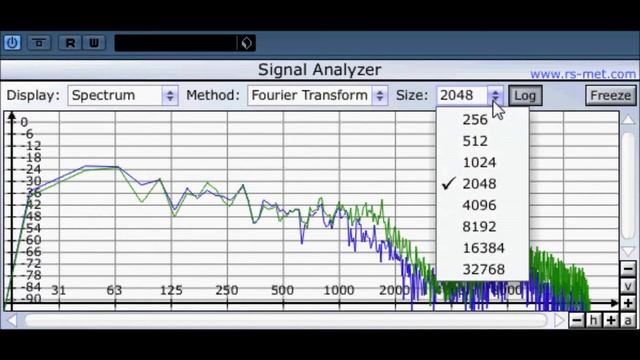Pick 8192 from the size menu

click(x=482, y=227)
